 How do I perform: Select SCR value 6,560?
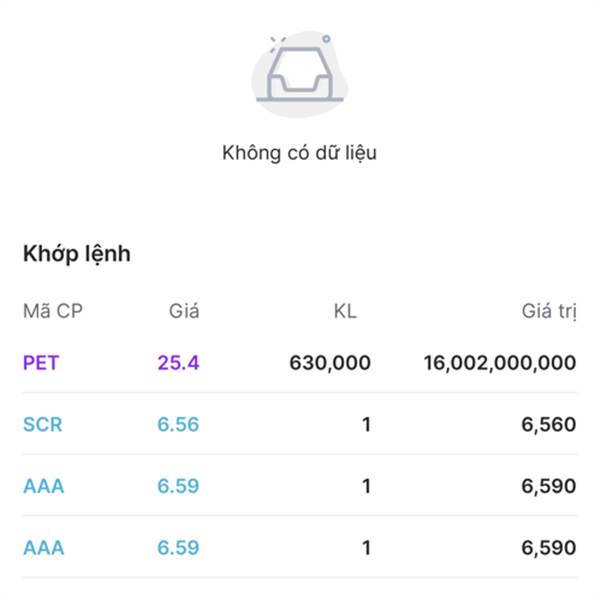tap(549, 424)
